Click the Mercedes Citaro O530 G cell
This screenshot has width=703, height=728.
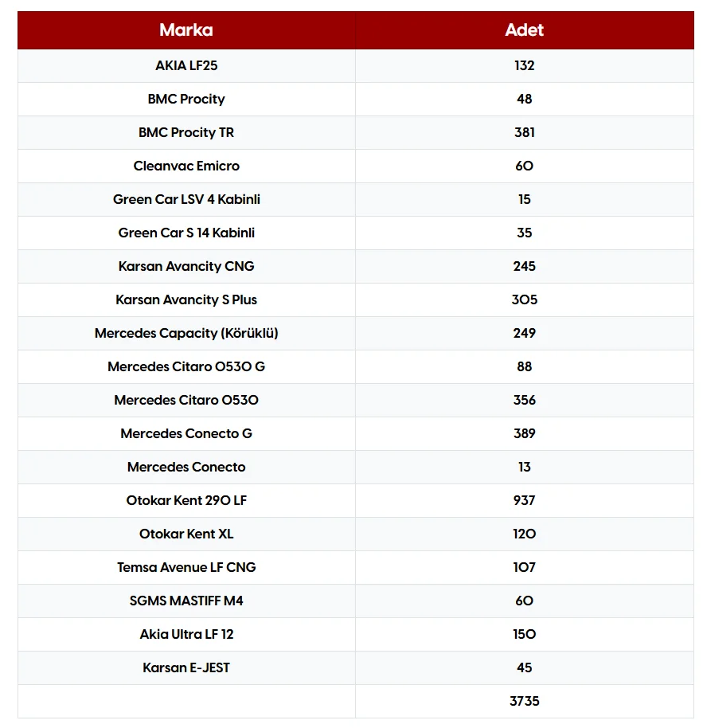186,366
